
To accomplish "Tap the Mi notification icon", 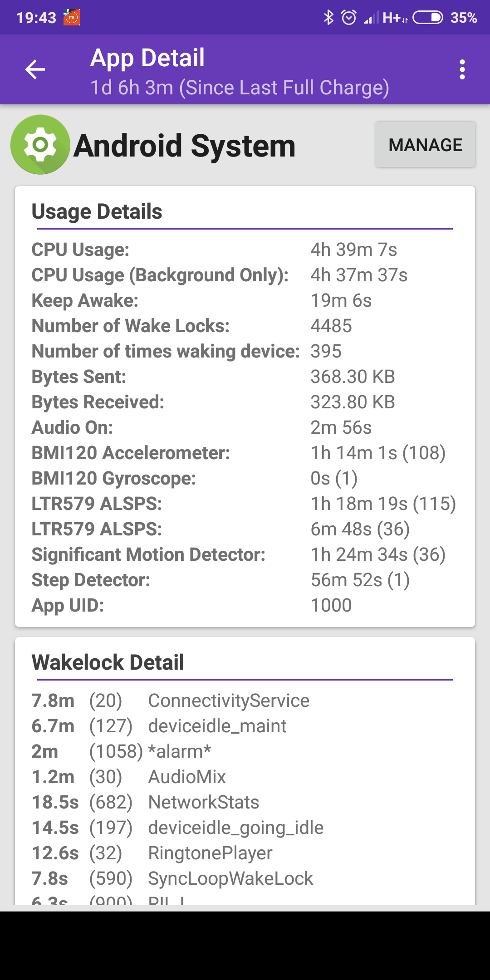I will pyautogui.click(x=71, y=18).
